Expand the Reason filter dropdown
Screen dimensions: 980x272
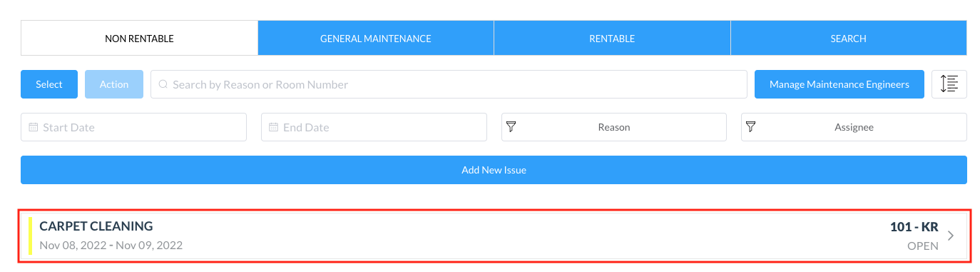pos(614,127)
